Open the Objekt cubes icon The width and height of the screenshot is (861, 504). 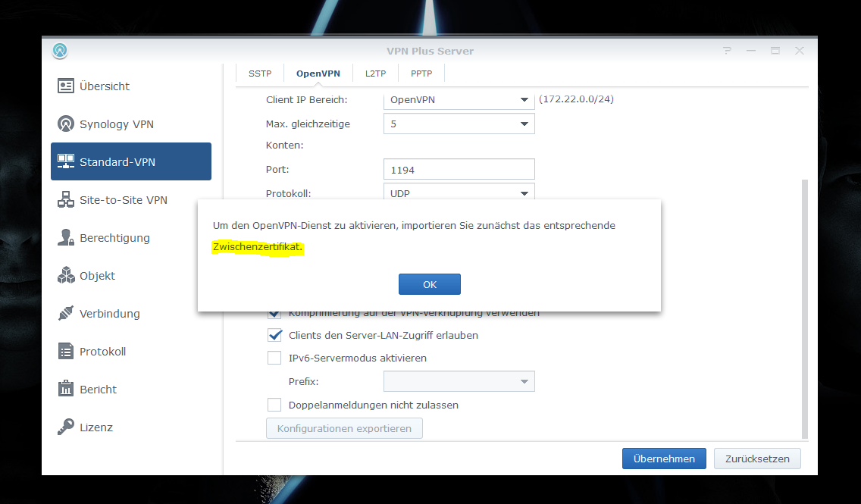click(x=66, y=275)
